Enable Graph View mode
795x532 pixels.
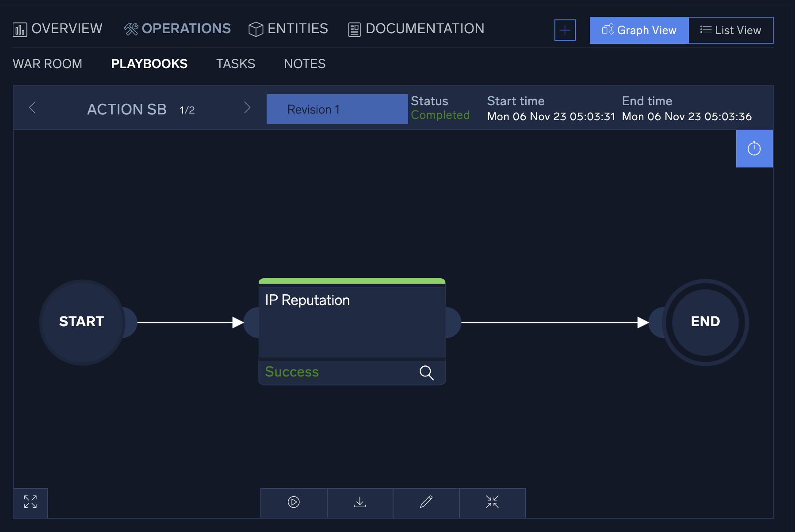[x=639, y=30]
